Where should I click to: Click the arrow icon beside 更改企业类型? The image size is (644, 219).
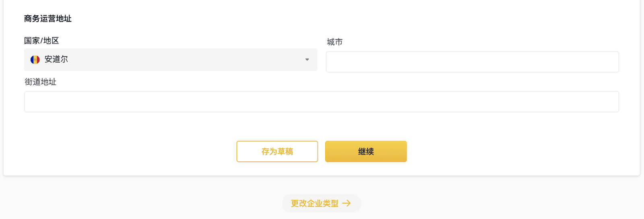pyautogui.click(x=347, y=203)
